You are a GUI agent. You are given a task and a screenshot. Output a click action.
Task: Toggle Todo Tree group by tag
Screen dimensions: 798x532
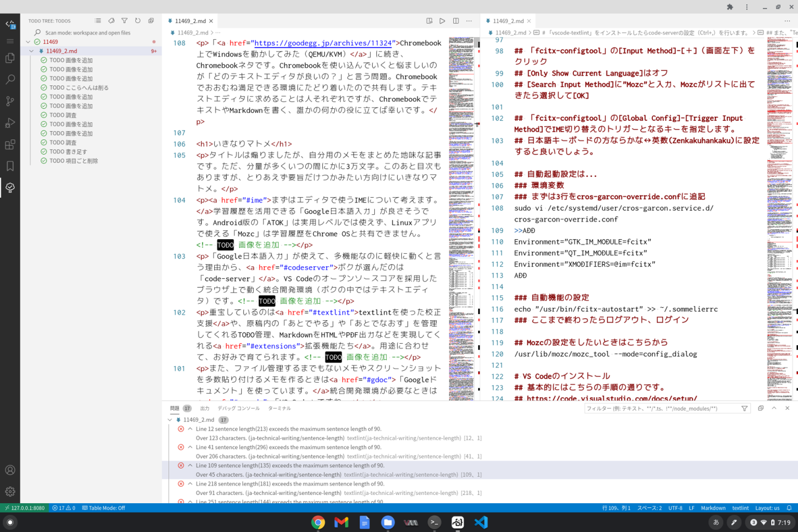click(111, 21)
